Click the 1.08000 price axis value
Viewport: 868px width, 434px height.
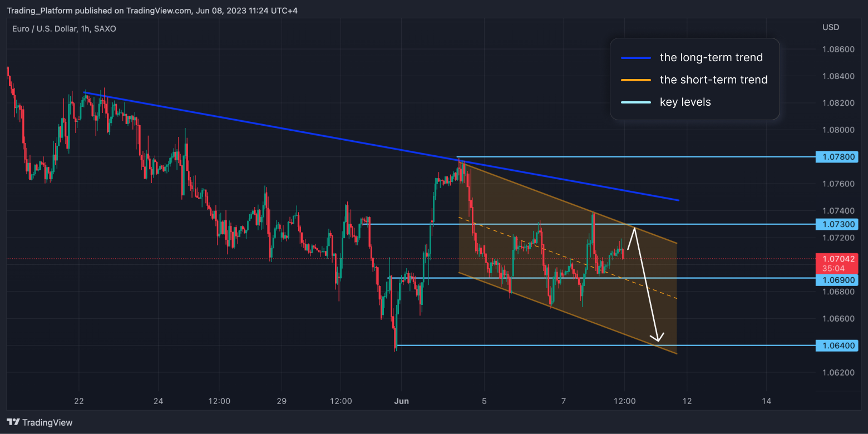(839, 130)
